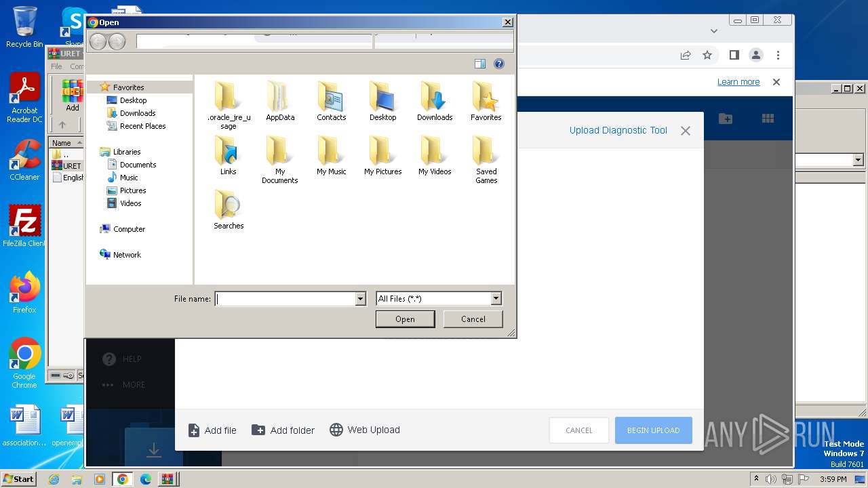Expand Chrome tab search chevron

713,30
